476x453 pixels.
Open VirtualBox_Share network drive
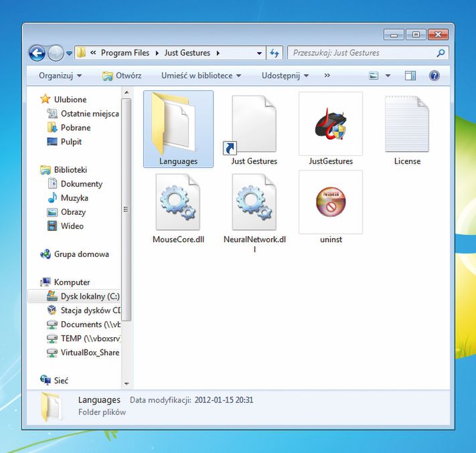[83, 352]
